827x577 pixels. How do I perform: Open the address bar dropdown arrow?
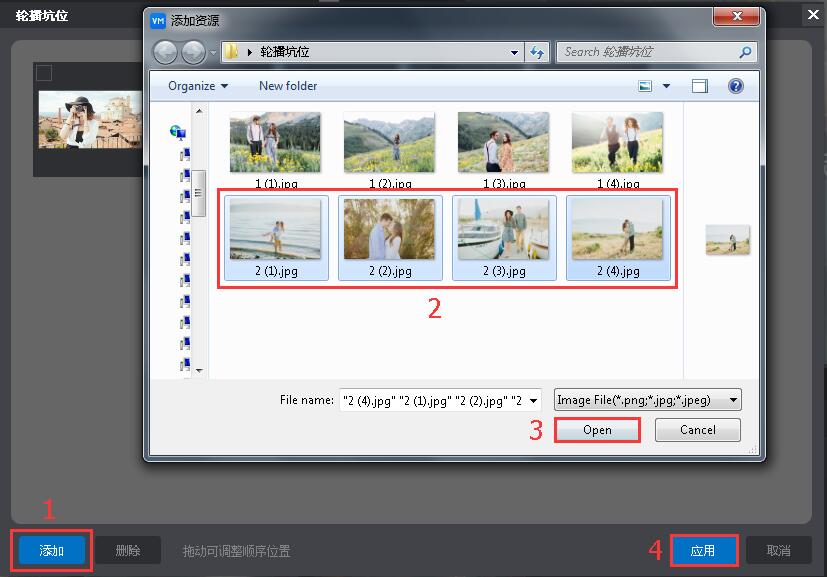[x=513, y=52]
